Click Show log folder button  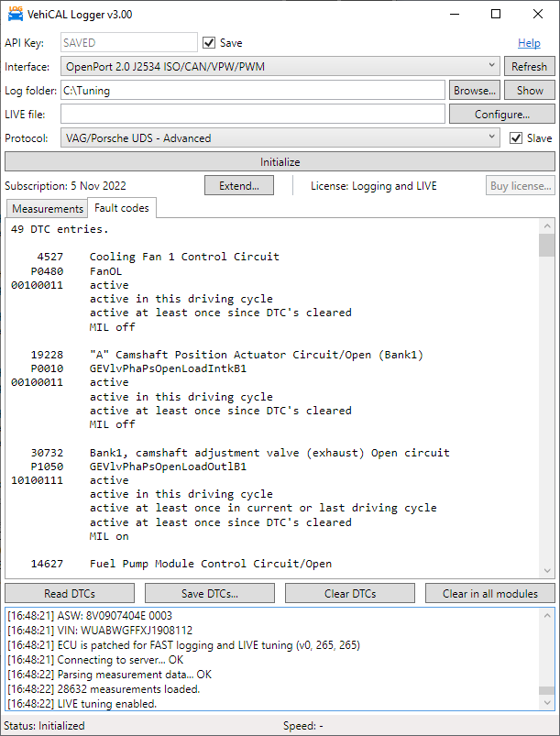pos(529,91)
